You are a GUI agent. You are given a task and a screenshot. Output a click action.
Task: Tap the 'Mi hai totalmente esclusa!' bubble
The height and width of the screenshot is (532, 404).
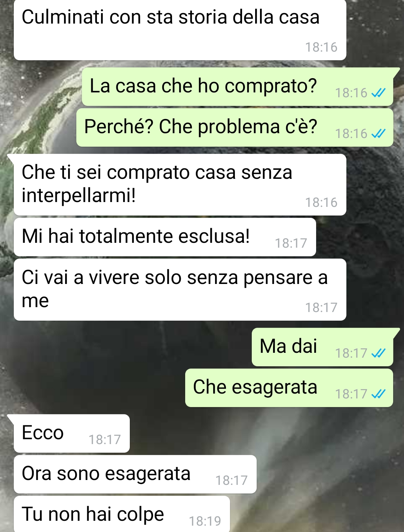(165, 237)
